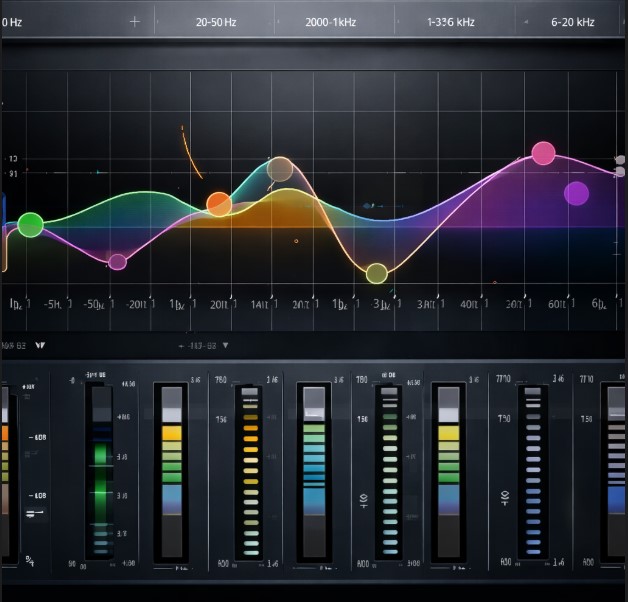Select the small purple node on the magenta curve
This screenshot has width=628, height=602.
click(117, 262)
